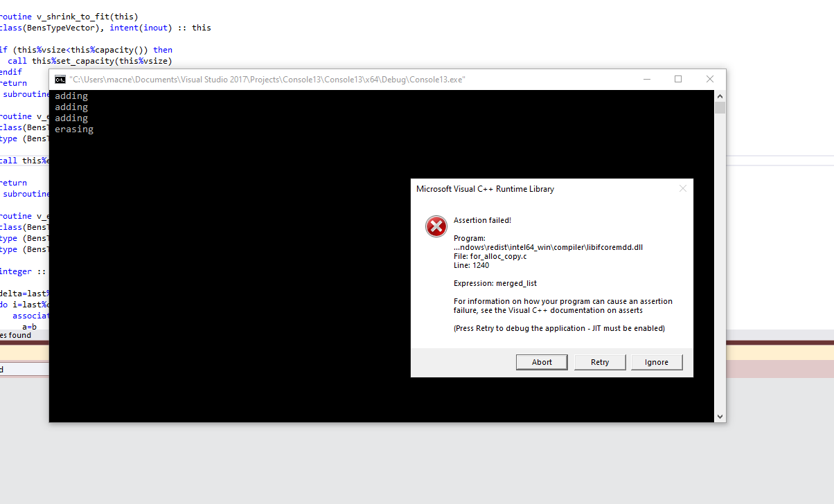Screen dimensions: 834x504
Task: Click the console scrollbar up arrow
Action: (720, 96)
